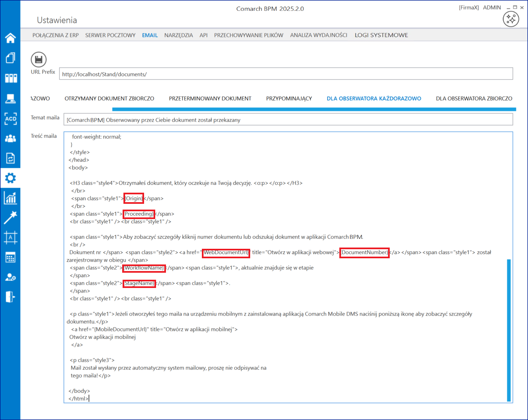Screen dimensions: 528x420
Task: Click the chart statistics icon in sidebar
Action: (10, 198)
